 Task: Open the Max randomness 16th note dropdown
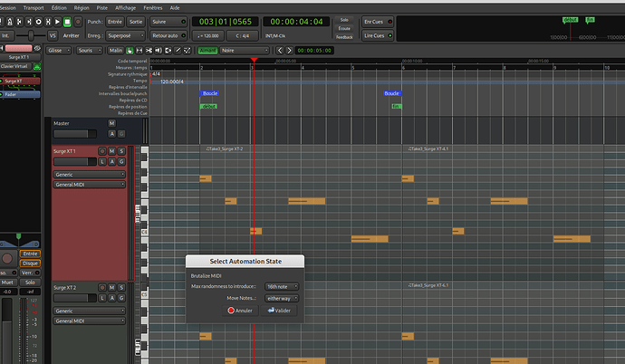click(282, 285)
